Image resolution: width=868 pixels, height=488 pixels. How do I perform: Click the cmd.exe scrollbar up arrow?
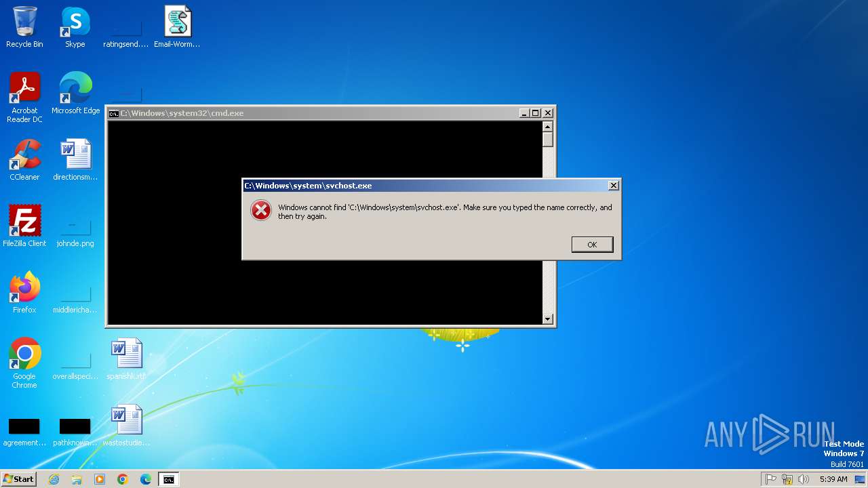click(548, 127)
